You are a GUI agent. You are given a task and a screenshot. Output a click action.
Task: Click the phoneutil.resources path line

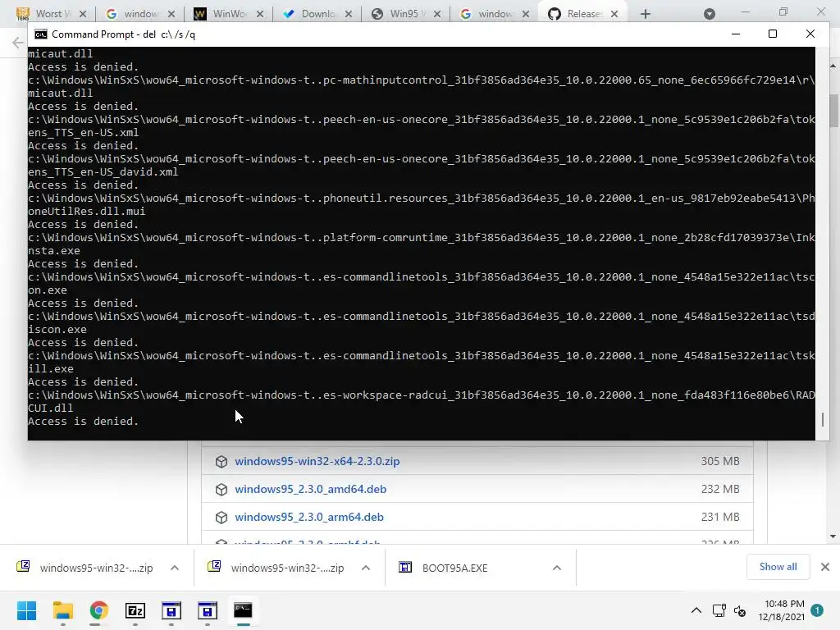tap(422, 199)
